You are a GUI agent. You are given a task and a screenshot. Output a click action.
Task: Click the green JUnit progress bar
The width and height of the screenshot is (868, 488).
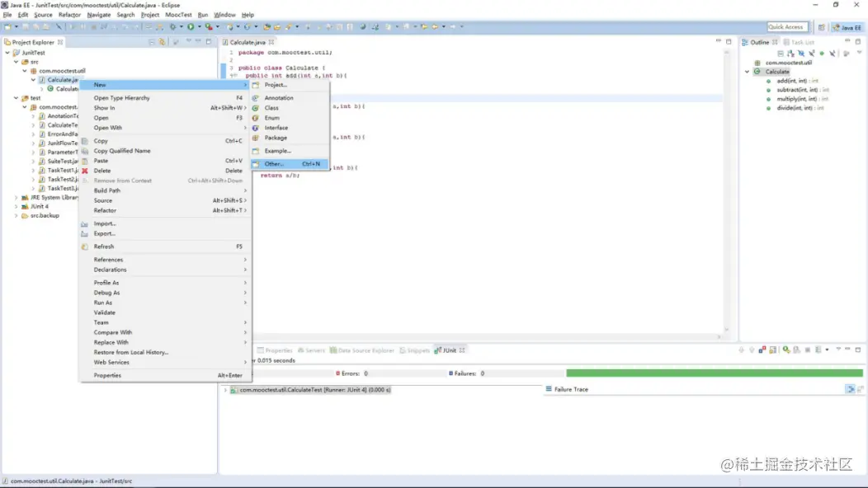[714, 373]
